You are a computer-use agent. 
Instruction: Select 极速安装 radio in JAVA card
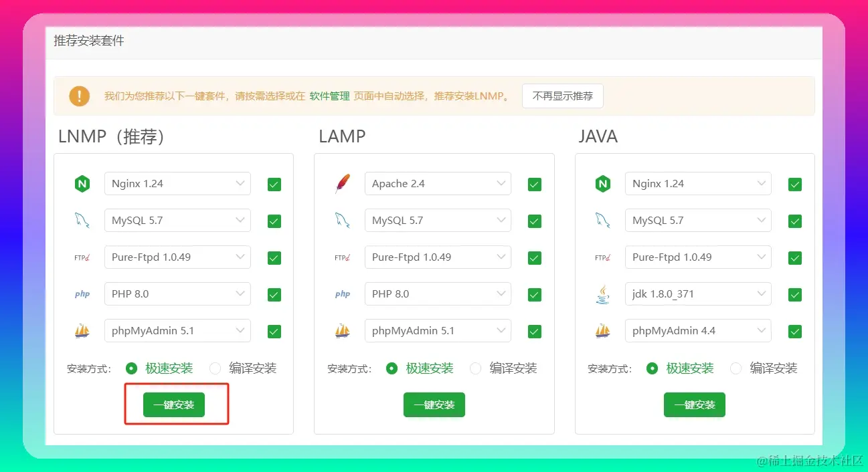pos(652,368)
